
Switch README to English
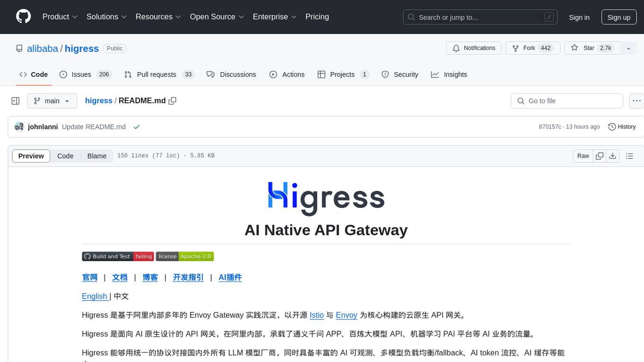(95, 296)
